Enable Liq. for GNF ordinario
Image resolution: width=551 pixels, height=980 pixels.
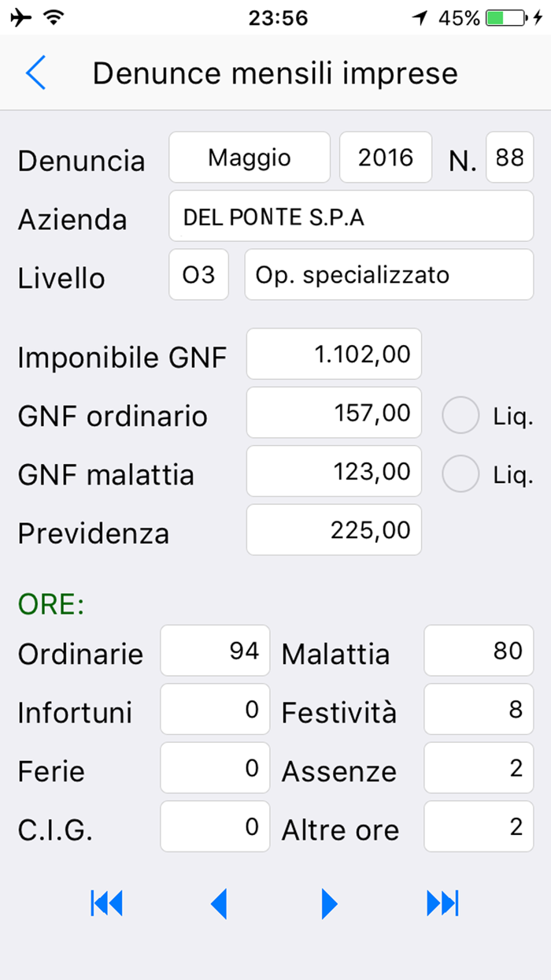(x=460, y=413)
